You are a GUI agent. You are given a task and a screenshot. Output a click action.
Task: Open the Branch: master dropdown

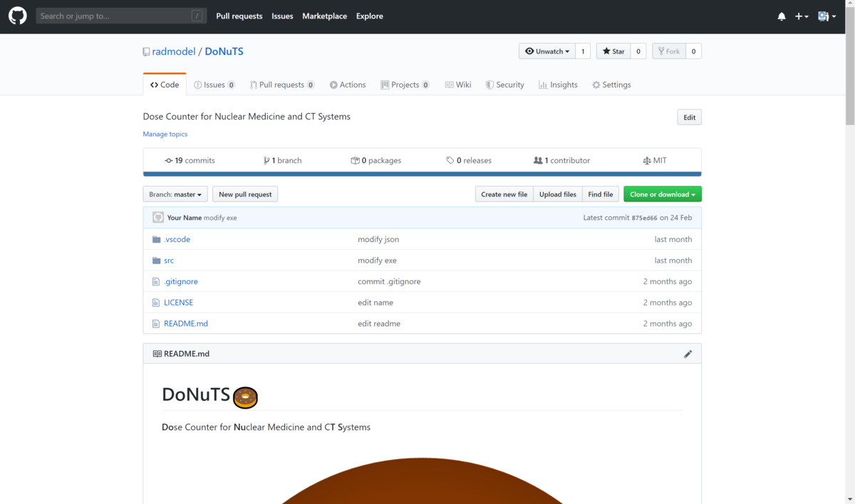coord(175,194)
